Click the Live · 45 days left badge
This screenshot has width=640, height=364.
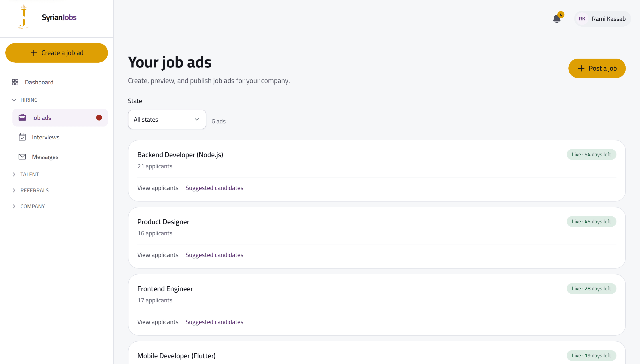(x=591, y=222)
